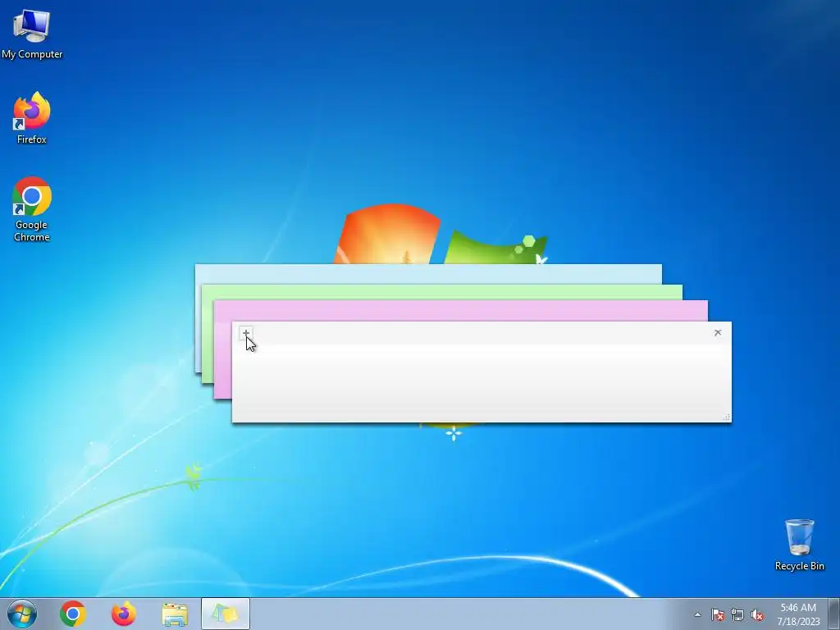
Task: Open the Action Center flag icon
Action: pos(718,614)
